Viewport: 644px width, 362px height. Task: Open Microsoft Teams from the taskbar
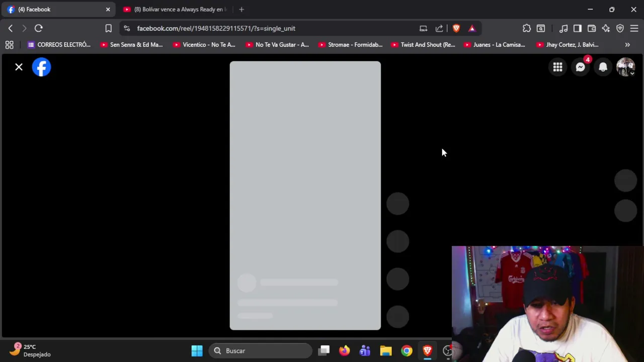click(x=365, y=350)
